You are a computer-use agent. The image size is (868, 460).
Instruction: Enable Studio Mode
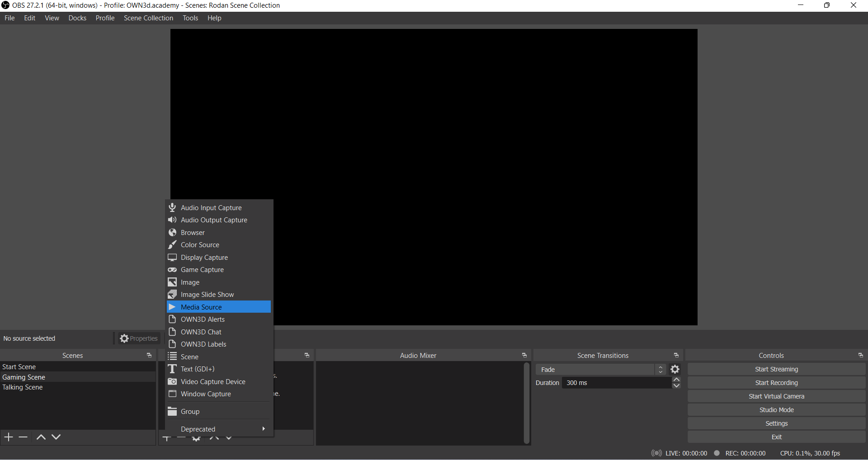(x=776, y=410)
